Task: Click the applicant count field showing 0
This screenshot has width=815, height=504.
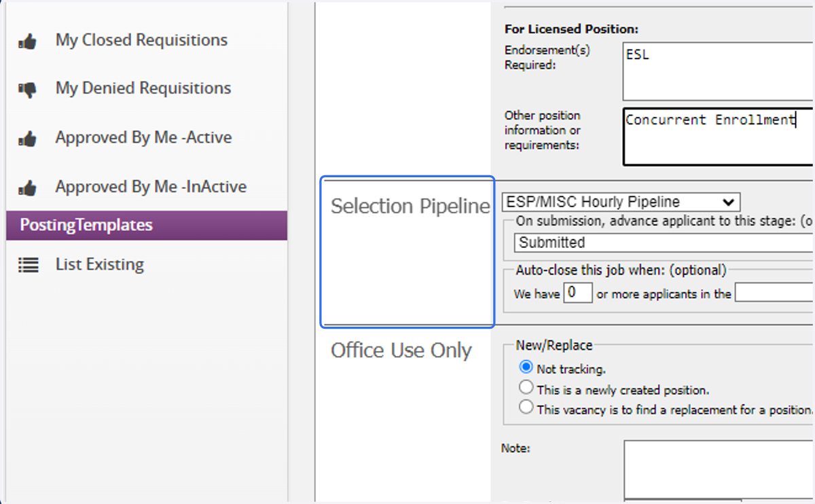Action: pos(577,293)
